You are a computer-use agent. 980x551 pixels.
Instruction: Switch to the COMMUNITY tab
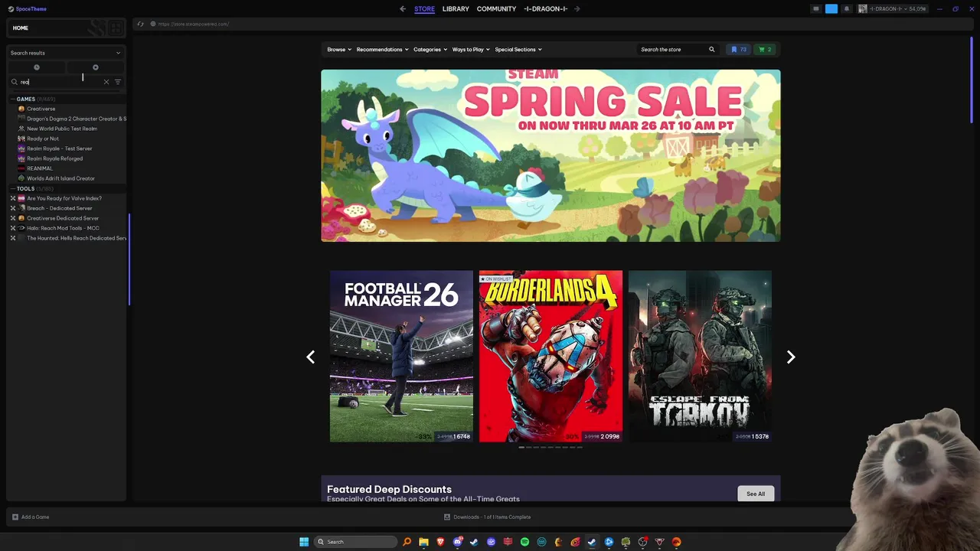pyautogui.click(x=496, y=8)
